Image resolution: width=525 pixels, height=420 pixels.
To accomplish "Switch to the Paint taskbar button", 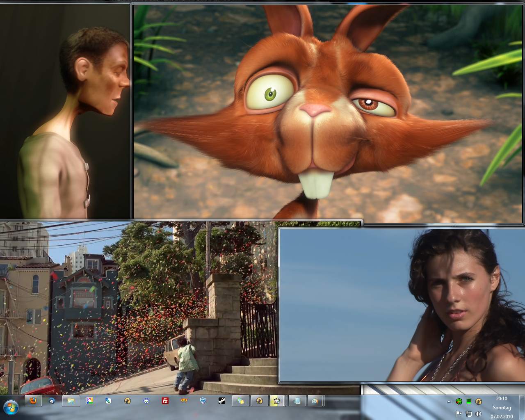I will click(315, 401).
